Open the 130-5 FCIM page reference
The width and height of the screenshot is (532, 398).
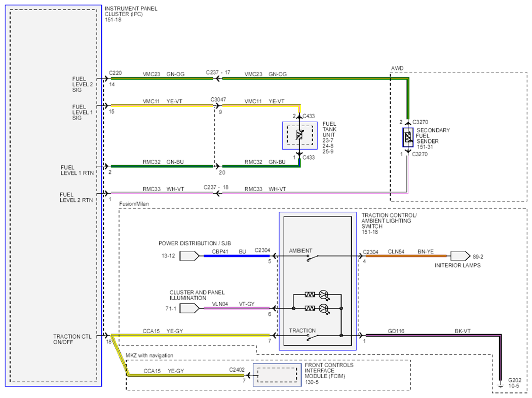coord(312,382)
